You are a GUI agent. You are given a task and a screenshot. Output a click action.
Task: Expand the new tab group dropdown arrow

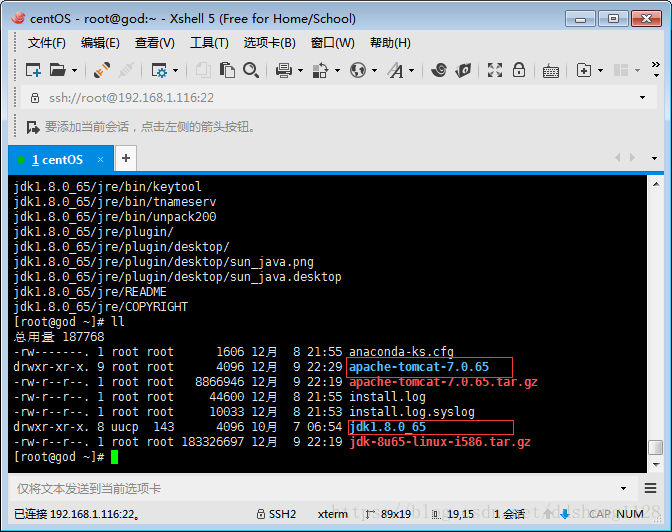point(600,70)
